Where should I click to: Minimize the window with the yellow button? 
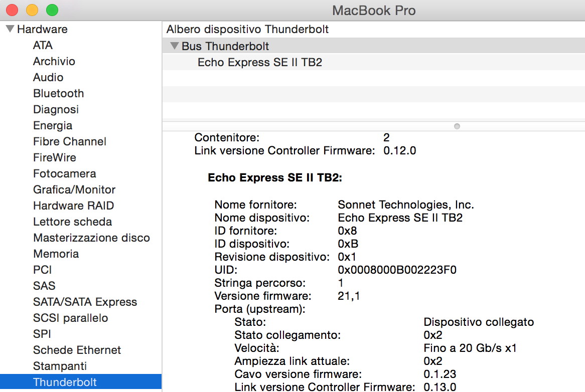click(32, 10)
